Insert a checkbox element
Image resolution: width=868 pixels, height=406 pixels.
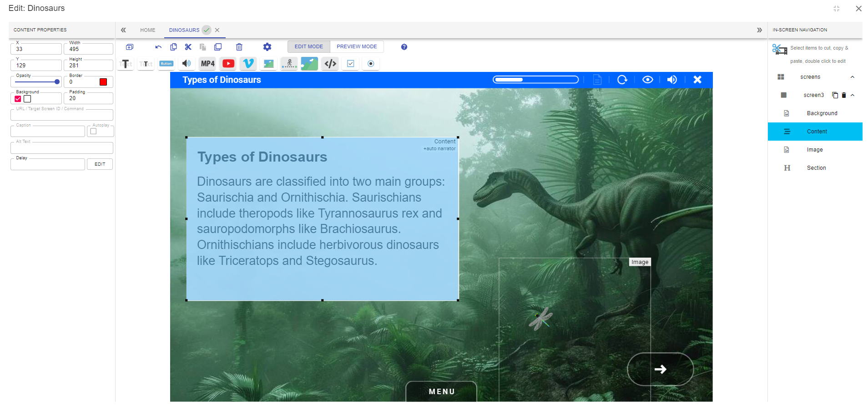click(x=351, y=64)
